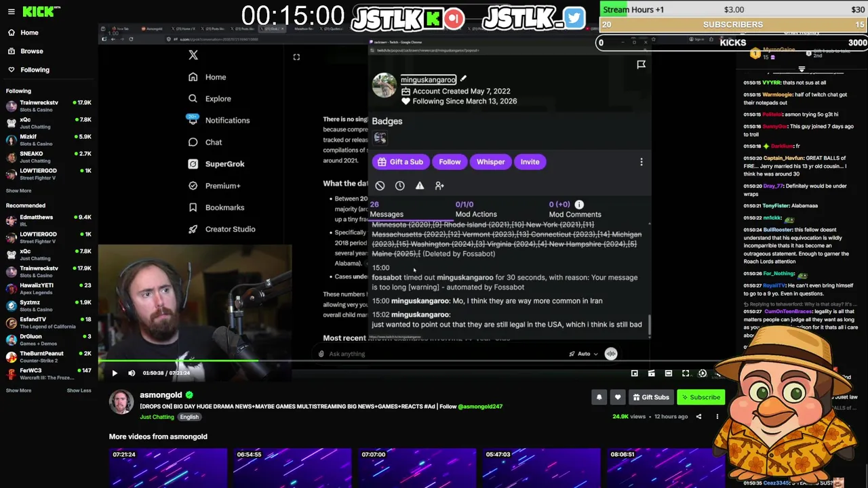Image resolution: width=868 pixels, height=488 pixels.
Task: Switch to the Mod Comments tab
Action: (x=574, y=209)
